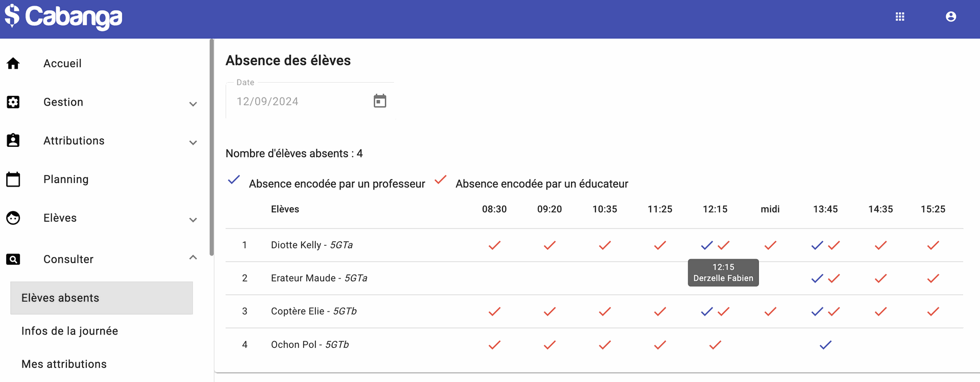Expand the Attributions submenu chevron
The height and width of the screenshot is (382, 980).
[x=193, y=143]
